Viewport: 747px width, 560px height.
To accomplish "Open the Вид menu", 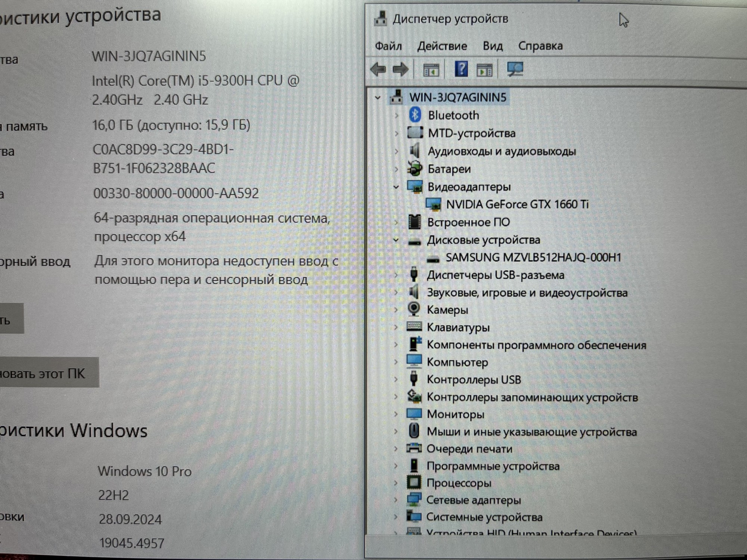I will pyautogui.click(x=494, y=46).
